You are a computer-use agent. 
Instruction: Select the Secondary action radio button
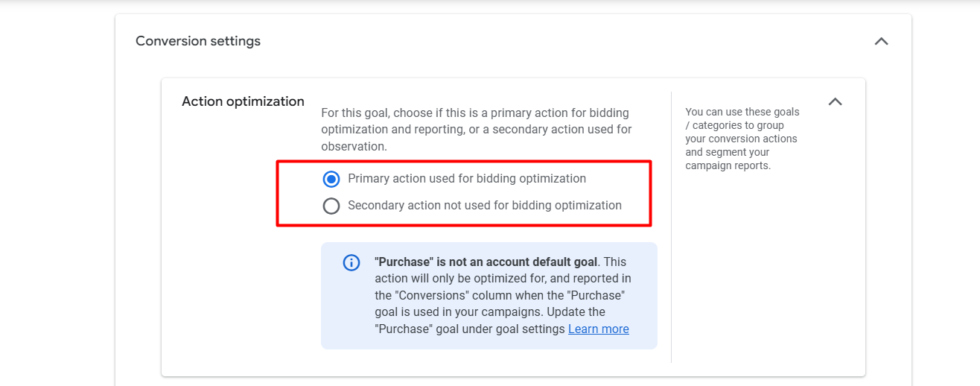point(331,206)
